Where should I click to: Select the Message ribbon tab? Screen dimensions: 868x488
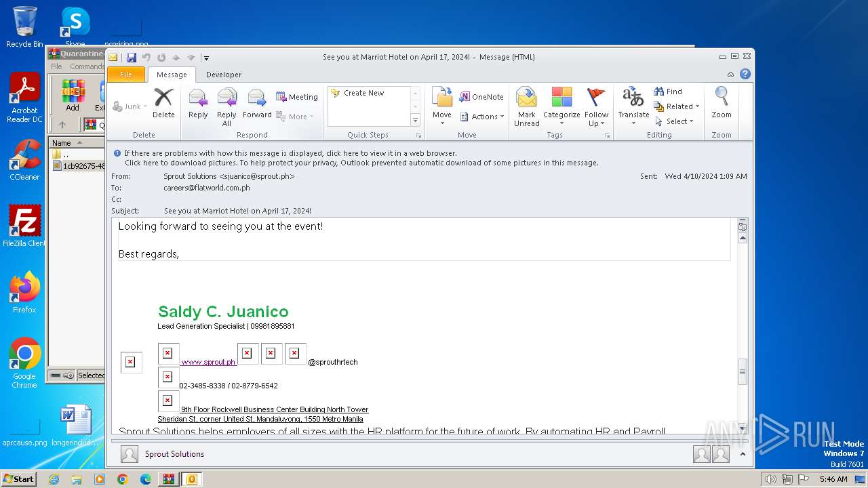(172, 75)
